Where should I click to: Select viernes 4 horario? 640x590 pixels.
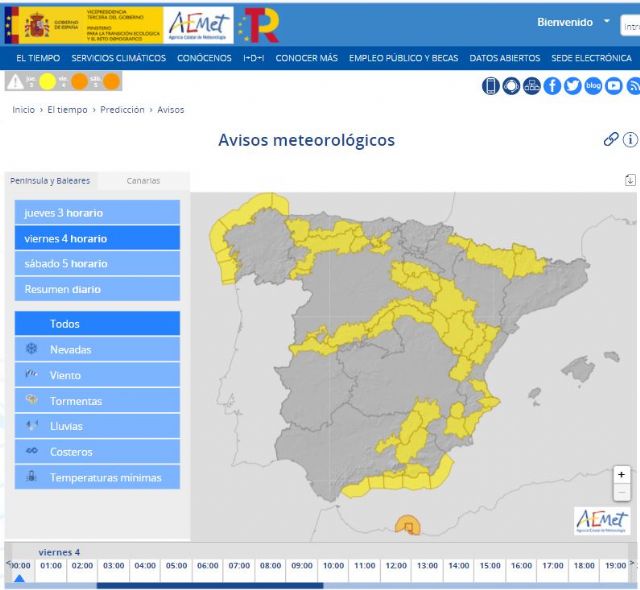97,238
